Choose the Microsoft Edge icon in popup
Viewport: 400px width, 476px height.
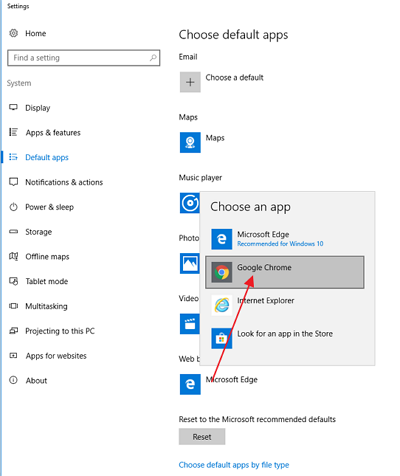(222, 239)
